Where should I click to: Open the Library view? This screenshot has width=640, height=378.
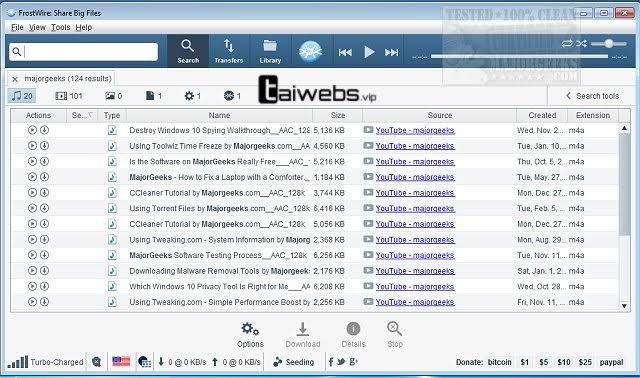click(x=270, y=51)
